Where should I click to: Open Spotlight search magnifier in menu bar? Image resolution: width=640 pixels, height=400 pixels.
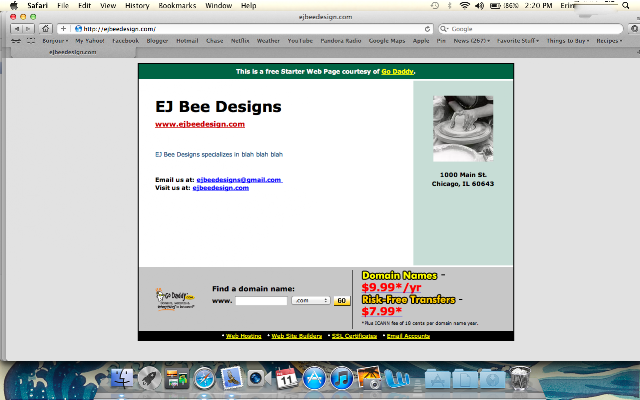[626, 5]
